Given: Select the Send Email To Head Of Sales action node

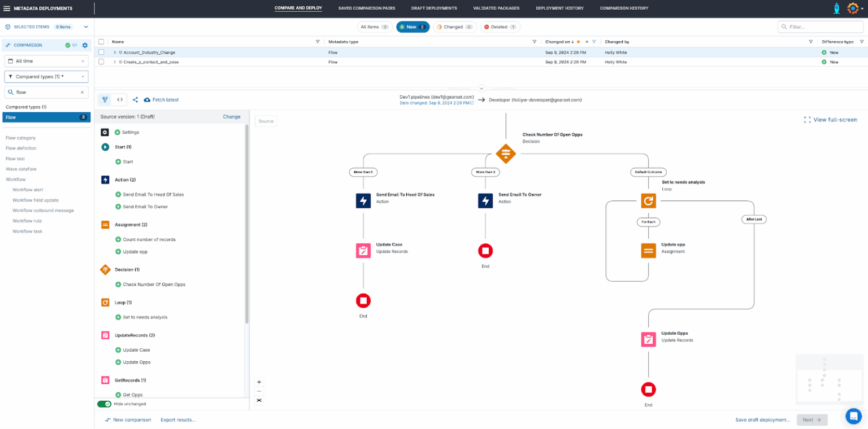Looking at the screenshot, I should coord(363,200).
